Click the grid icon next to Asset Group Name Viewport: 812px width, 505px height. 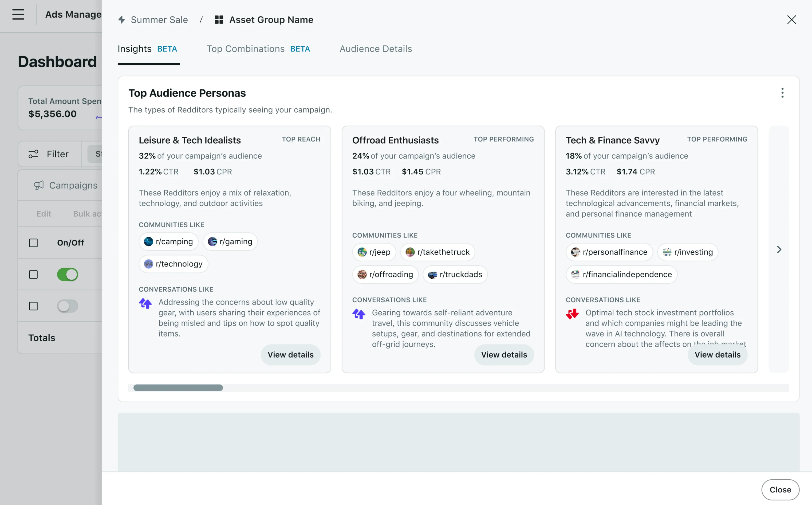pyautogui.click(x=219, y=20)
